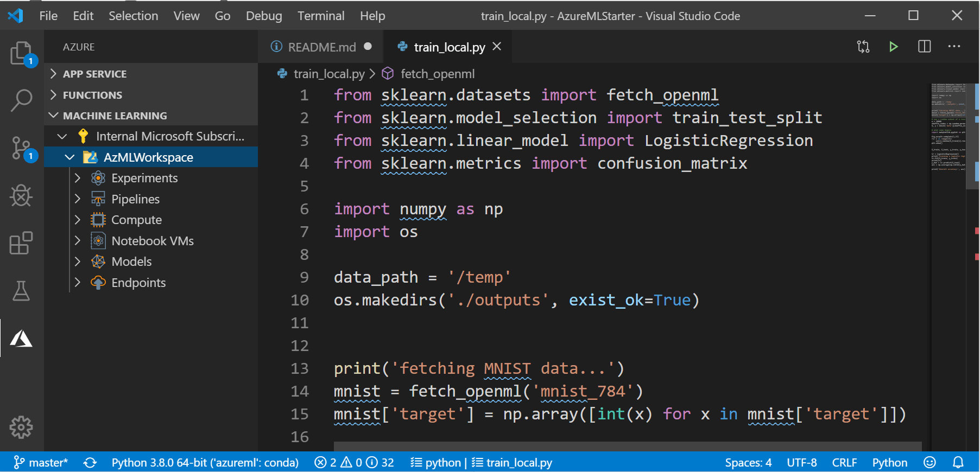Open the Debug view bug icon

tap(21, 196)
